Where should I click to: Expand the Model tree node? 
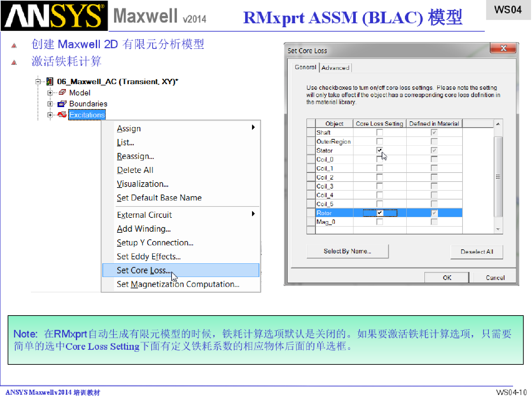click(50, 93)
